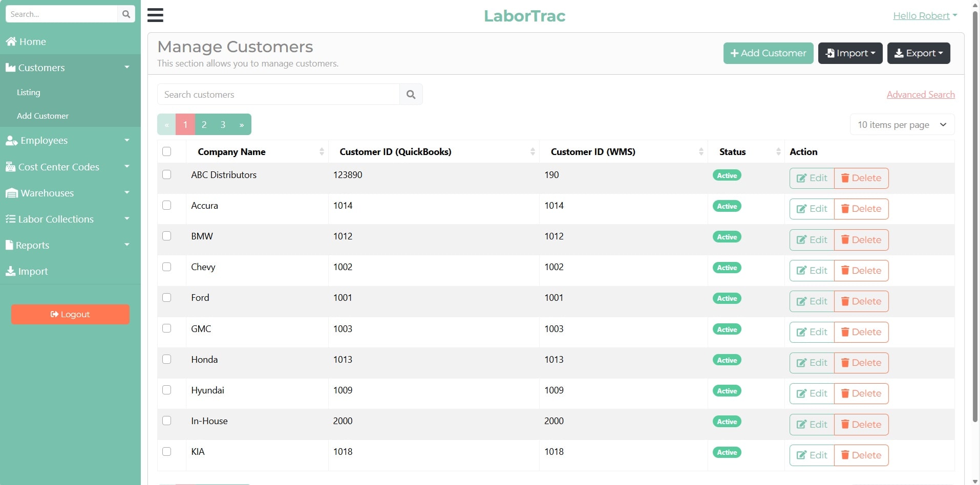
Task: Select the Honda row checkbox
Action: click(x=167, y=359)
